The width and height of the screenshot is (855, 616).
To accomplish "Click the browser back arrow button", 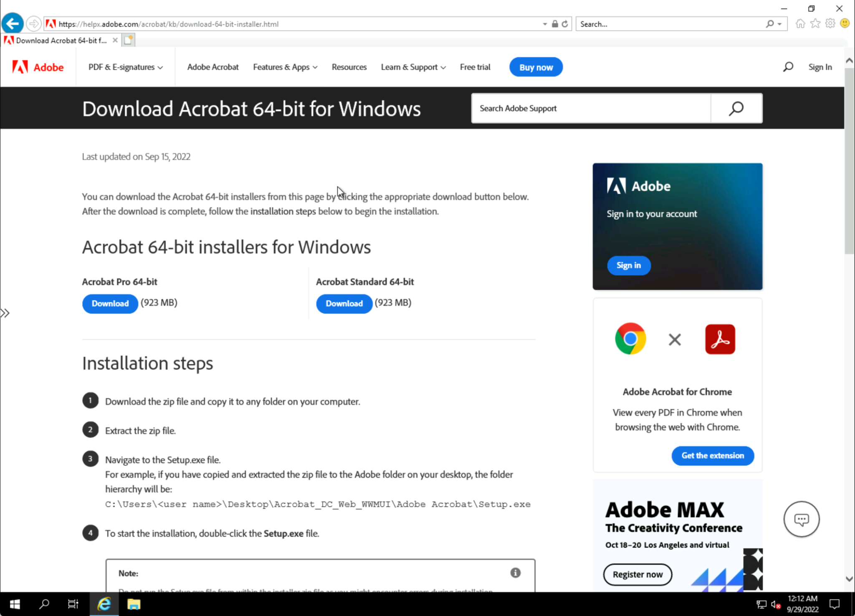I will [x=13, y=24].
